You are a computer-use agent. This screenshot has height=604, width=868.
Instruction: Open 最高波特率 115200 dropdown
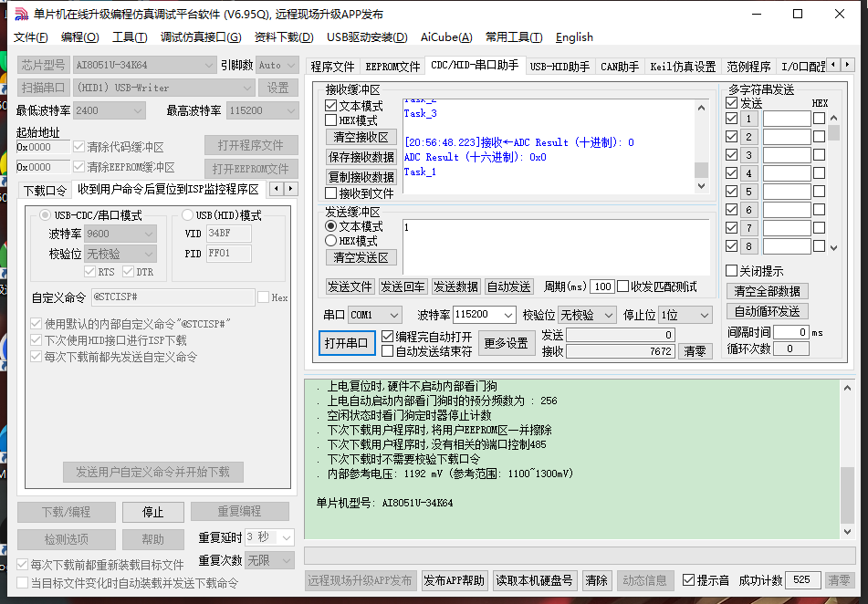[x=262, y=110]
